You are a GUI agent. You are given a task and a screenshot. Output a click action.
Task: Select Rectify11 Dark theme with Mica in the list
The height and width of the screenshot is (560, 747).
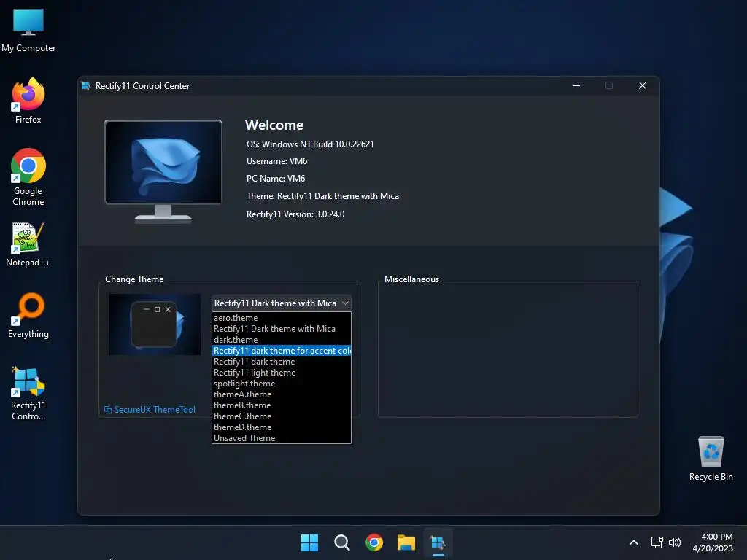click(x=281, y=329)
